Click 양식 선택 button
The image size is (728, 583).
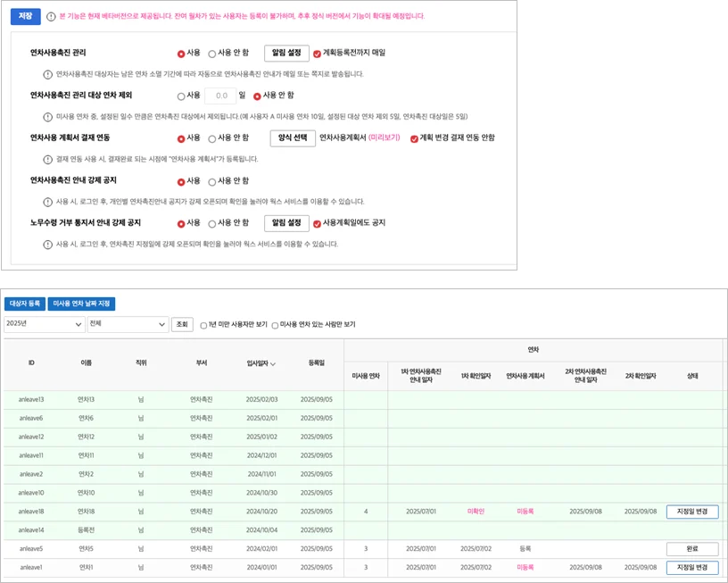[x=292, y=138]
